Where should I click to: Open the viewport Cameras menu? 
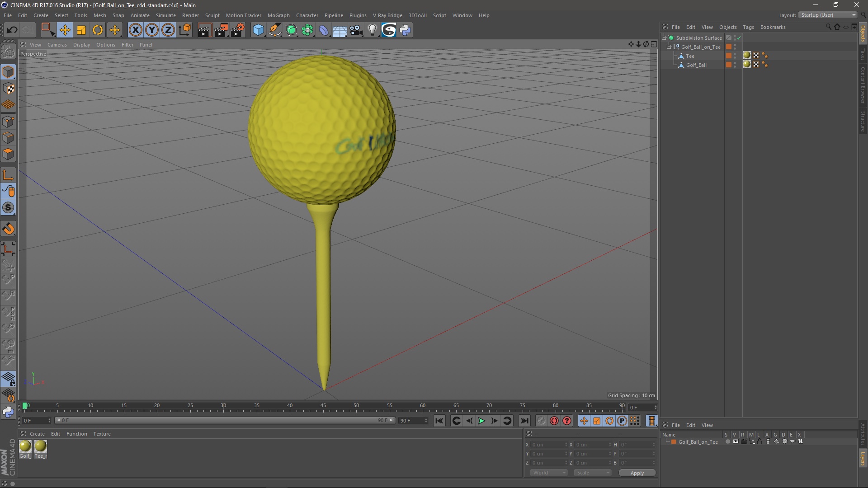(57, 45)
